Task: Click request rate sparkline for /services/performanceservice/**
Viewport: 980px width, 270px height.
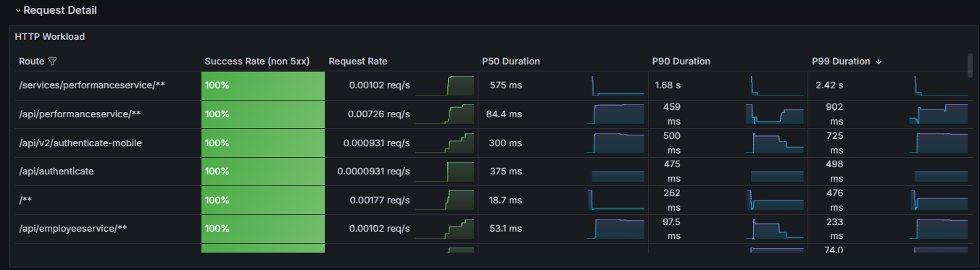Action: (x=444, y=85)
